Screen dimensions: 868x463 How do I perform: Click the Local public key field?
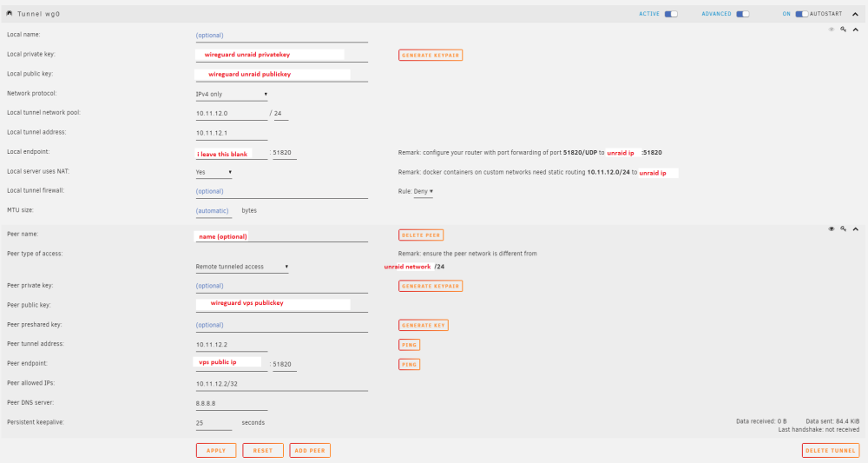click(x=281, y=74)
